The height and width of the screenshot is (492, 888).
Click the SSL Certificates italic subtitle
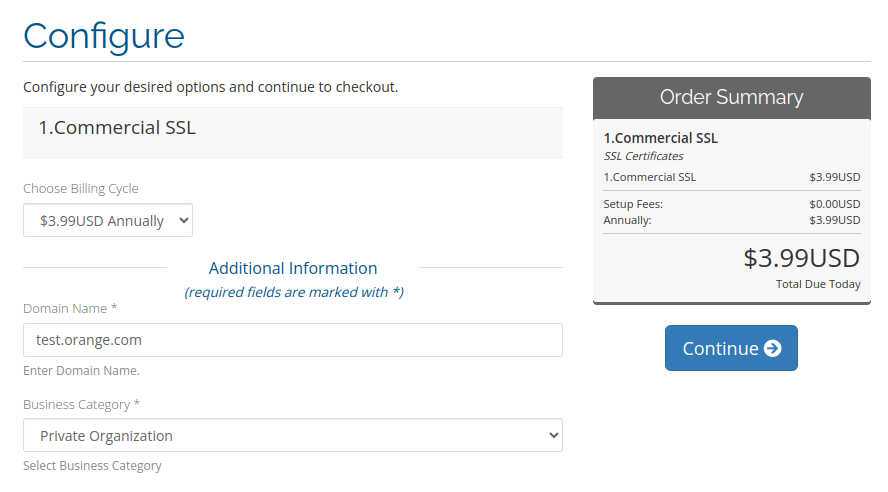coord(643,156)
